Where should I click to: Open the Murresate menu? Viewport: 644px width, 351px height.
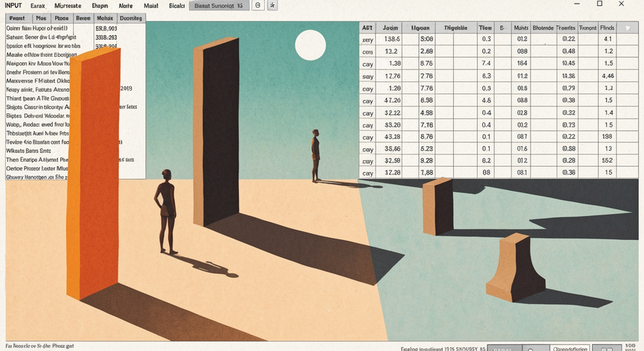(x=68, y=6)
